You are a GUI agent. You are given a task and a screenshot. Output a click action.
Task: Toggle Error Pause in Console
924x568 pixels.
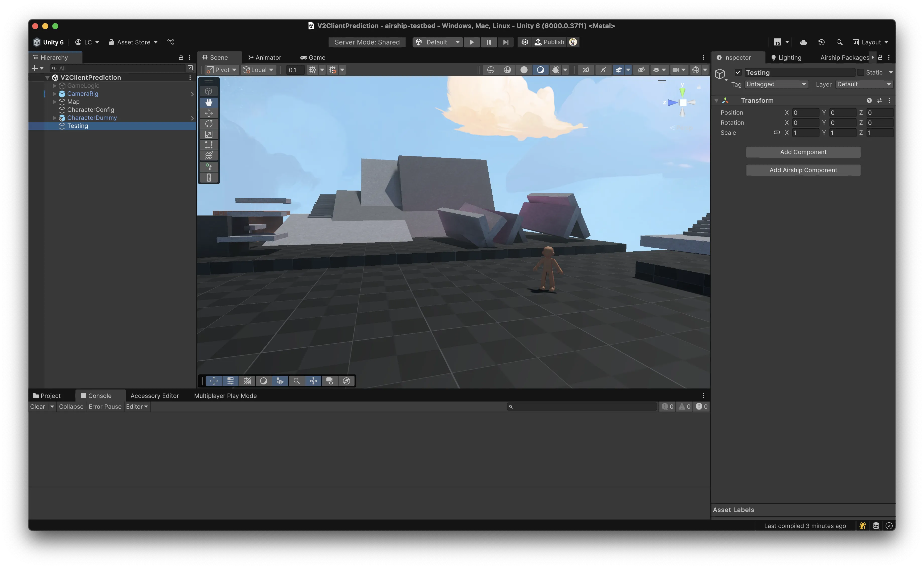click(105, 407)
